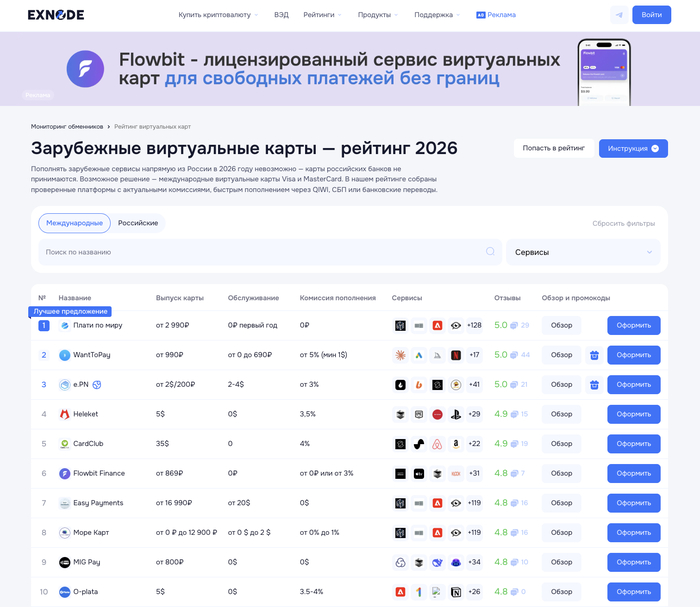This screenshot has height=607, width=700.
Task: Expand the Продукты menu
Action: pyautogui.click(x=378, y=15)
